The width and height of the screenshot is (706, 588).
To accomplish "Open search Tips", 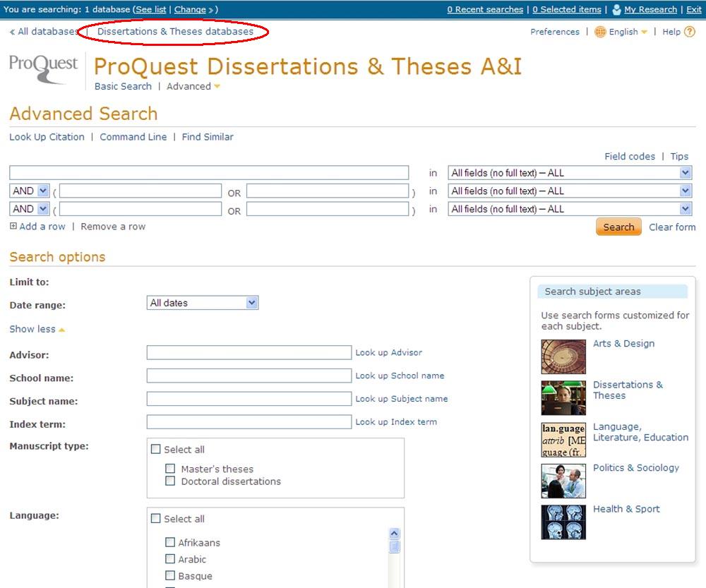I will tap(679, 156).
